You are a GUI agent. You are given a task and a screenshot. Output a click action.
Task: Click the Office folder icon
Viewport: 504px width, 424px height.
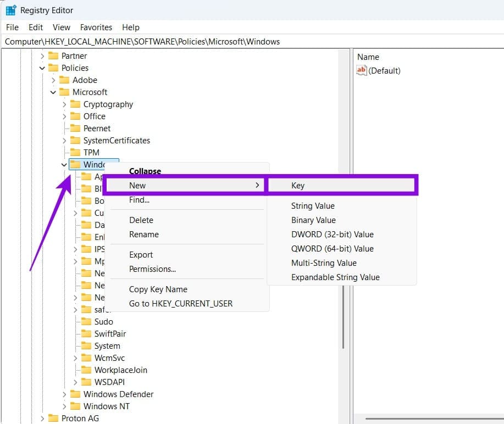click(75, 116)
